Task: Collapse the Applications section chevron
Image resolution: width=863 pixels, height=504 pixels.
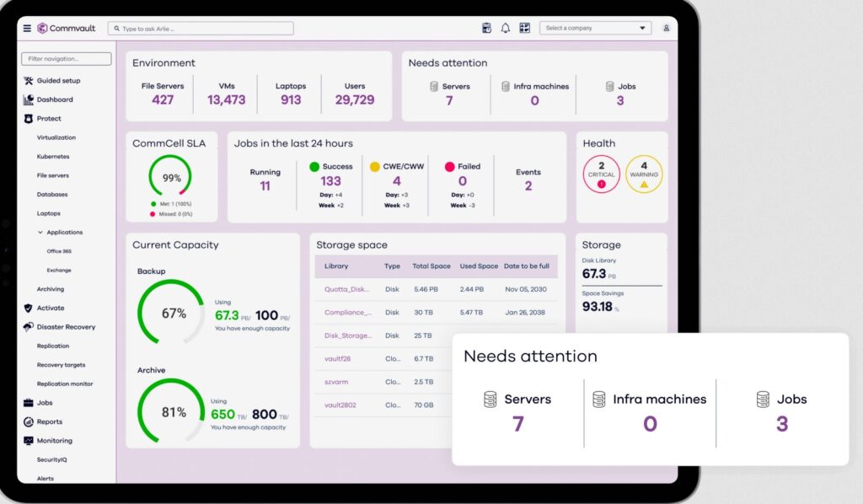Action: [40, 232]
